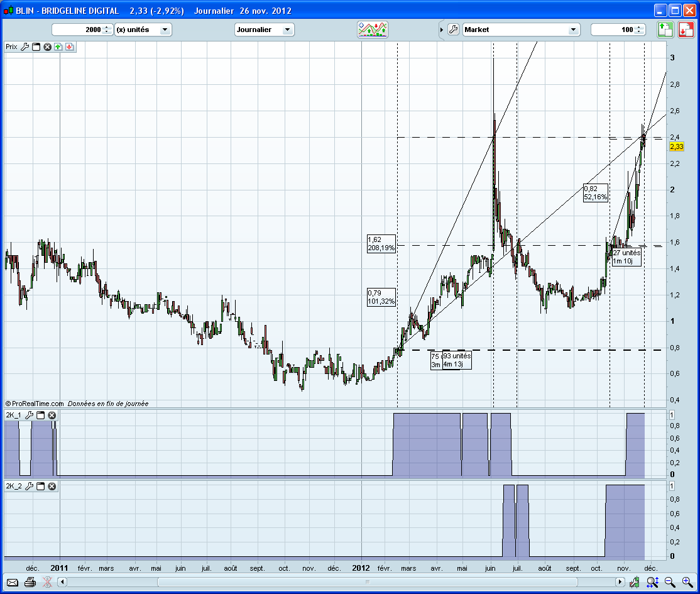This screenshot has height=594, width=700.
Task: Click the indicators chart icon in toolbar
Action: [373, 30]
